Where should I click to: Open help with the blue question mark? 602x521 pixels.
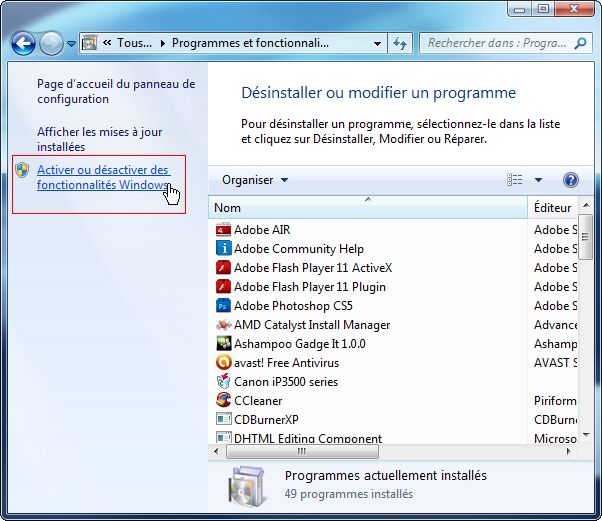[571, 180]
